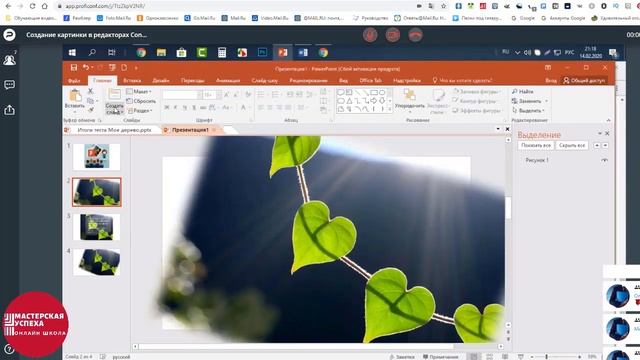Viewport: 640px width, 360px height.
Task: Open the document tabs list dropdown arrow
Action: (x=498, y=129)
